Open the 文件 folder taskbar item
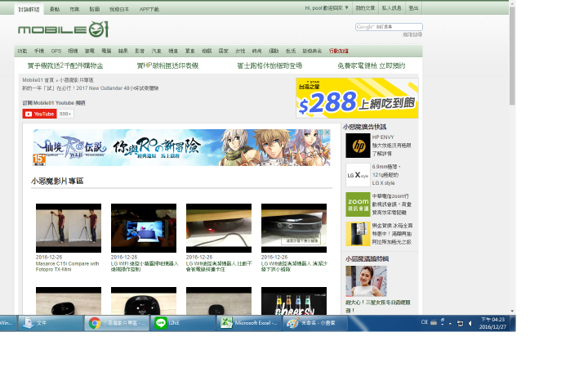The width and height of the screenshot is (588, 368). point(51,323)
